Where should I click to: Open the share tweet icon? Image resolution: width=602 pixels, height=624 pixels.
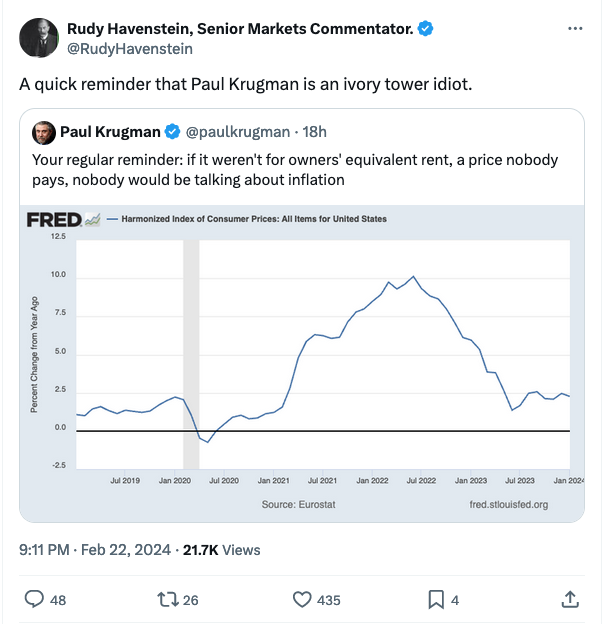570,599
